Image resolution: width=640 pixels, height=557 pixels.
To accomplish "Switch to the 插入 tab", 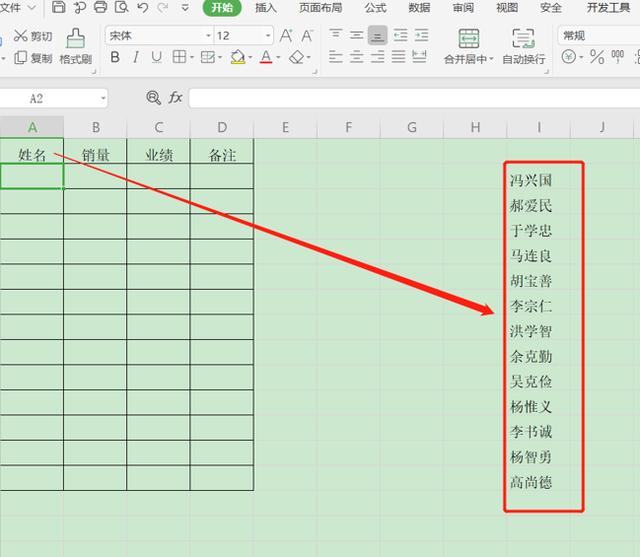I will pyautogui.click(x=266, y=8).
